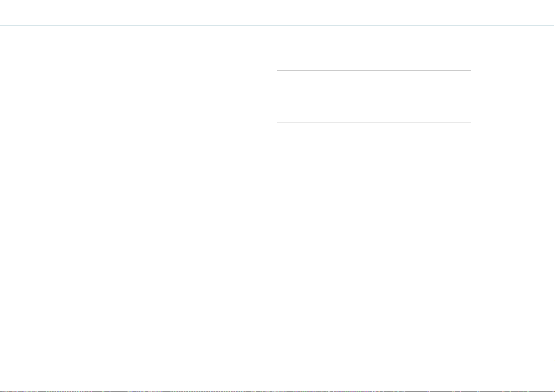Select the lower gray horizontal rule
Viewport: 555px width, 392px height.
tap(374, 123)
